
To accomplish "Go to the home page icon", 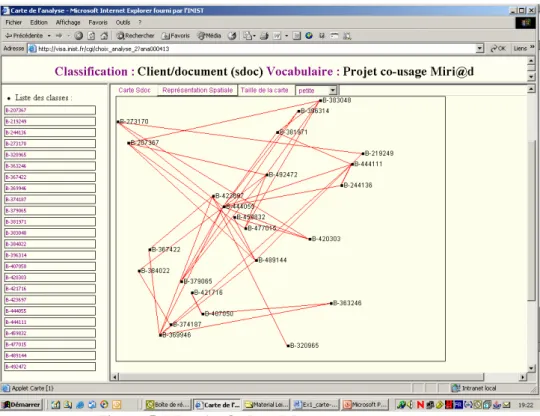I will click(104, 35).
